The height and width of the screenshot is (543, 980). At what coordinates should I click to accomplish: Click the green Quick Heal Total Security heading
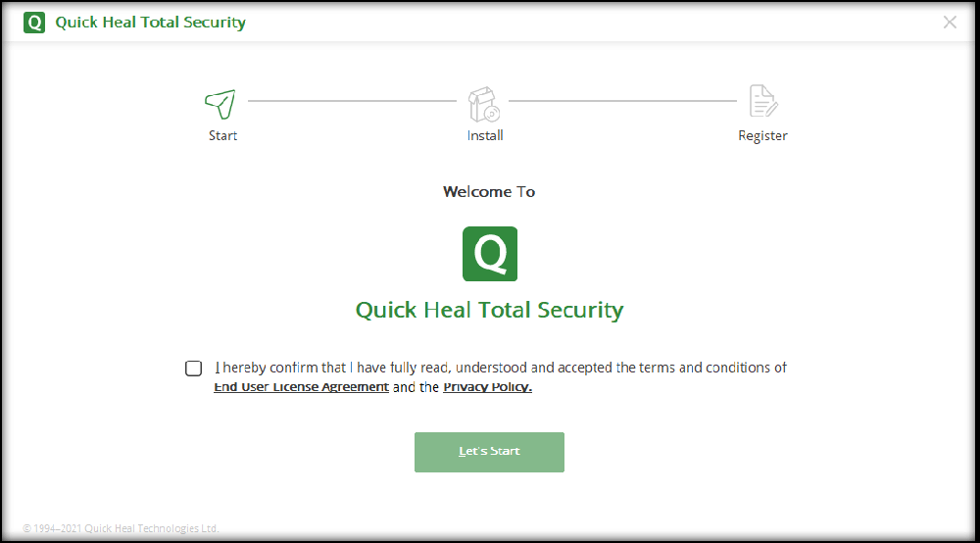489,311
